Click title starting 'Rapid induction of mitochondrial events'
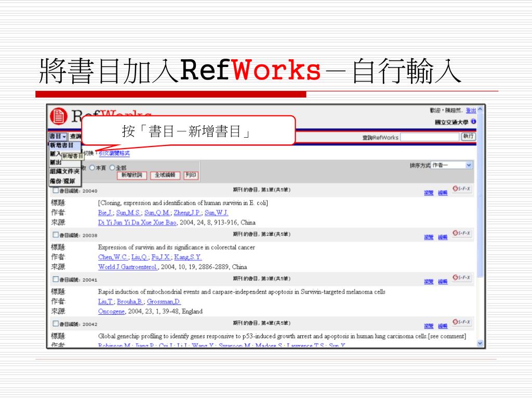The image size is (532, 399). point(242,292)
